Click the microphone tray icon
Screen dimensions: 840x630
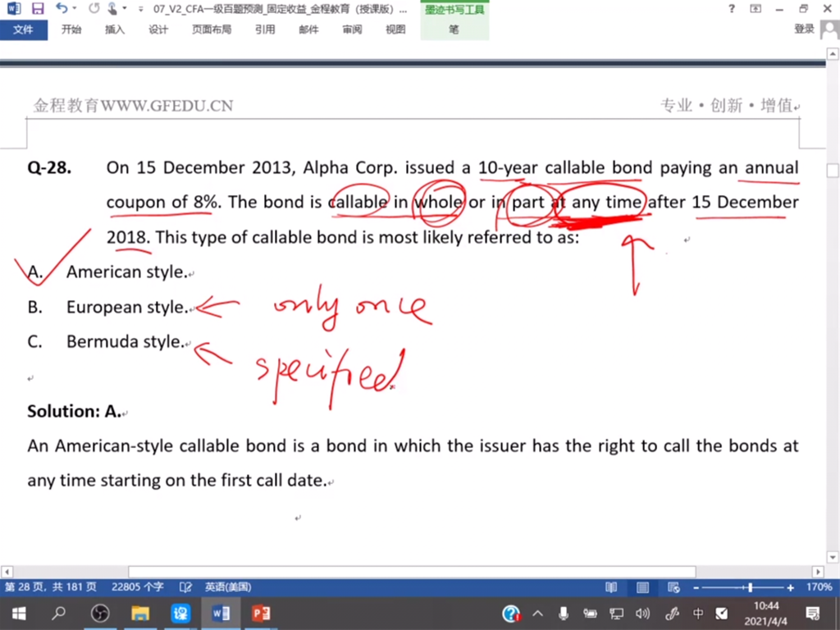click(x=564, y=614)
